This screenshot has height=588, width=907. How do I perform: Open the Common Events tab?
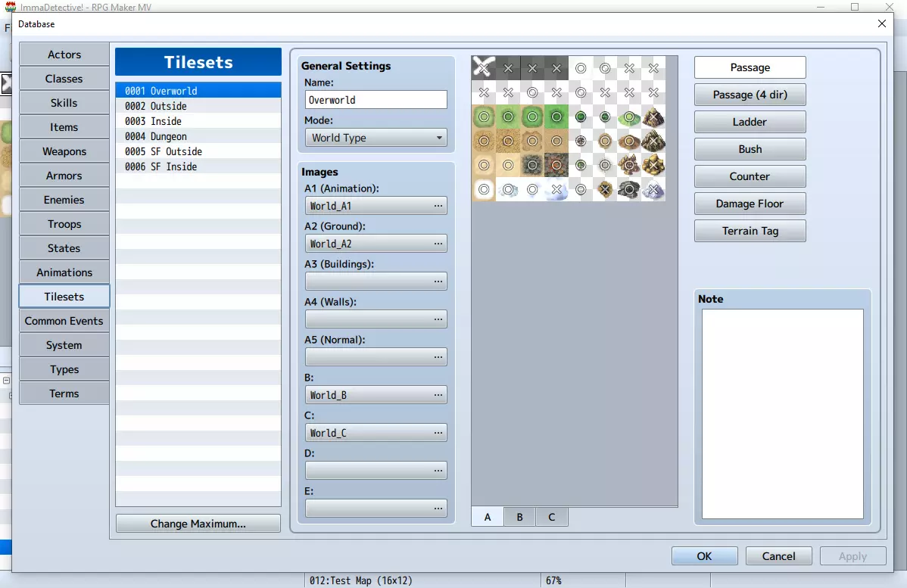tap(64, 321)
